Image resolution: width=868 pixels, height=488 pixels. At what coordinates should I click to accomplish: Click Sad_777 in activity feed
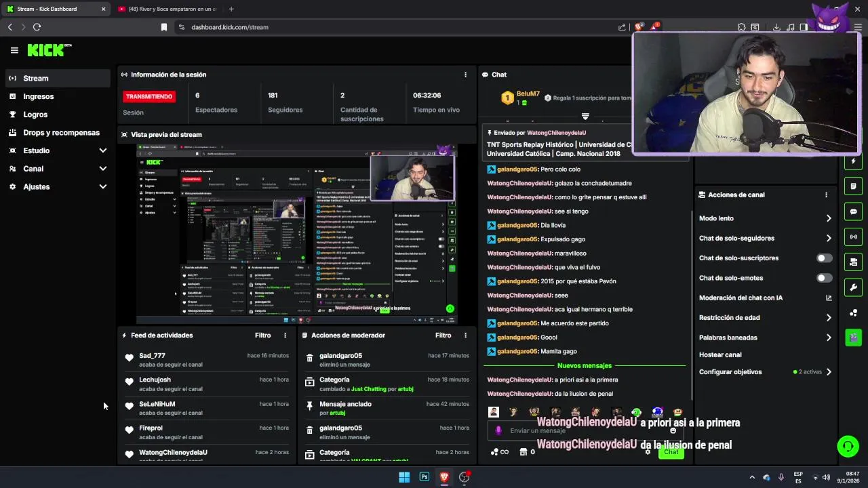[x=152, y=356]
